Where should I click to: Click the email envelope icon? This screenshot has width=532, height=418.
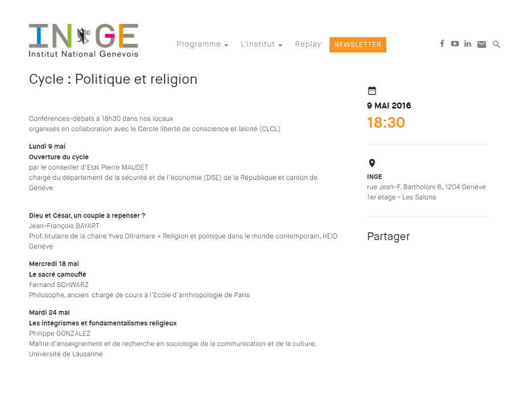(481, 44)
